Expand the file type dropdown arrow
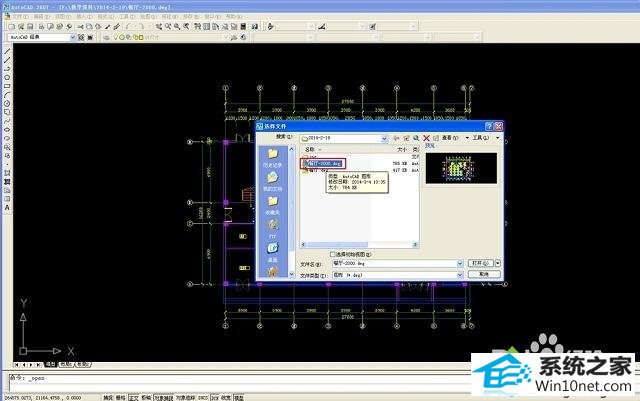The image size is (640, 401). (x=460, y=275)
